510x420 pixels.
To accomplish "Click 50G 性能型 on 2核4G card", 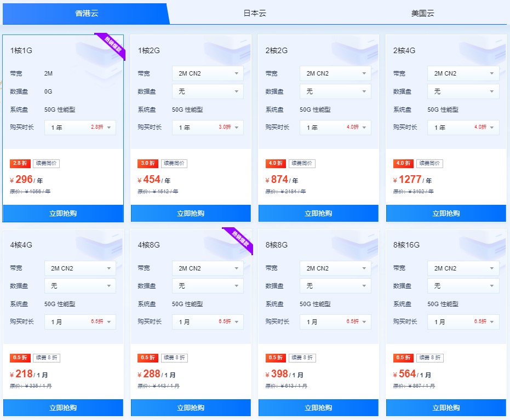I will [443, 110].
